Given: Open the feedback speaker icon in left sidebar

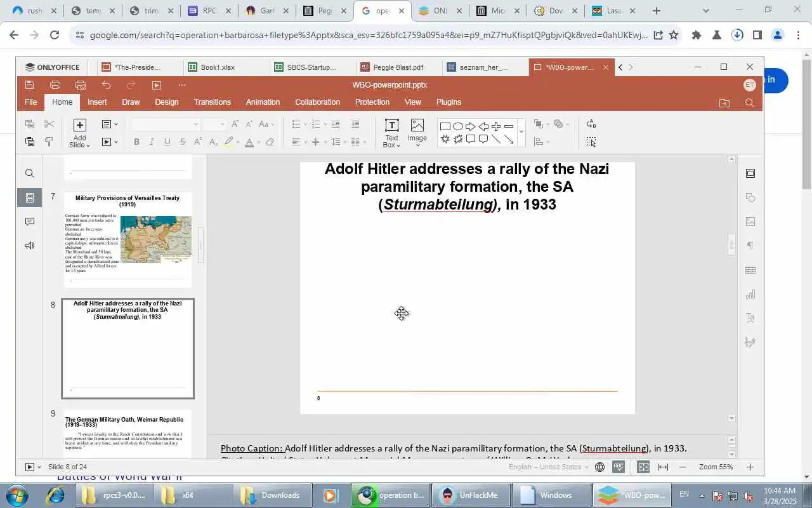Looking at the screenshot, I should tap(30, 246).
